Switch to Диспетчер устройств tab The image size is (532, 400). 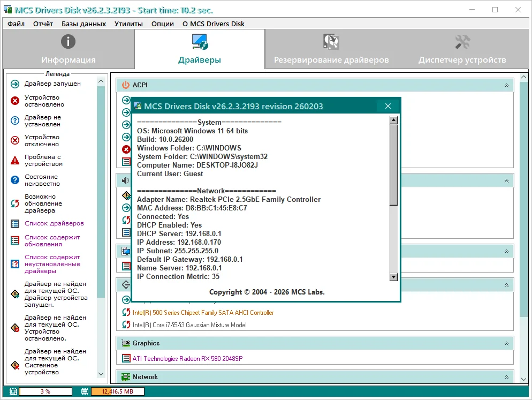pyautogui.click(x=462, y=49)
